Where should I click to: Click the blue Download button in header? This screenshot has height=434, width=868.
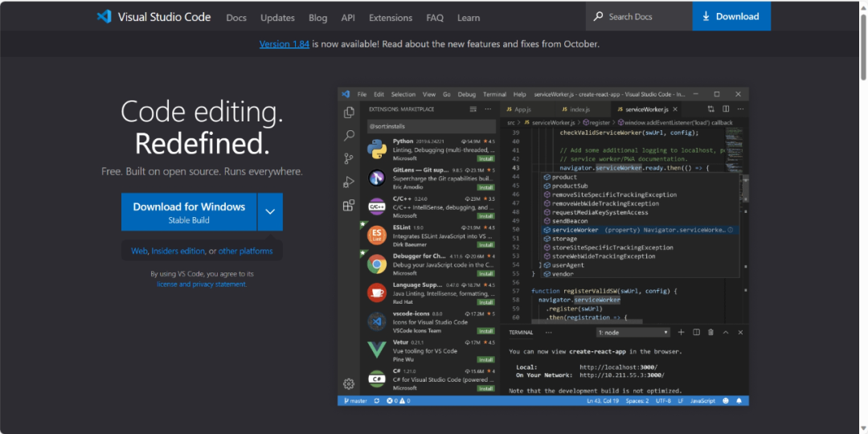(731, 16)
